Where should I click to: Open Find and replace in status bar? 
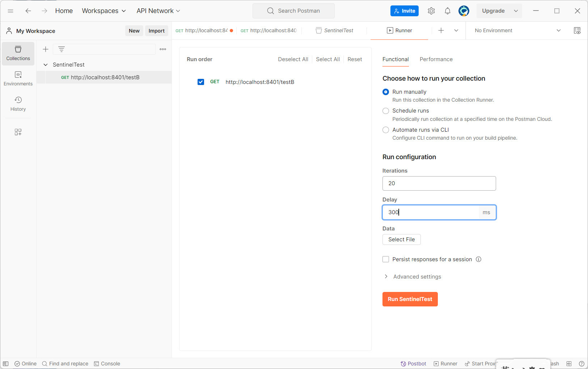[x=65, y=364]
